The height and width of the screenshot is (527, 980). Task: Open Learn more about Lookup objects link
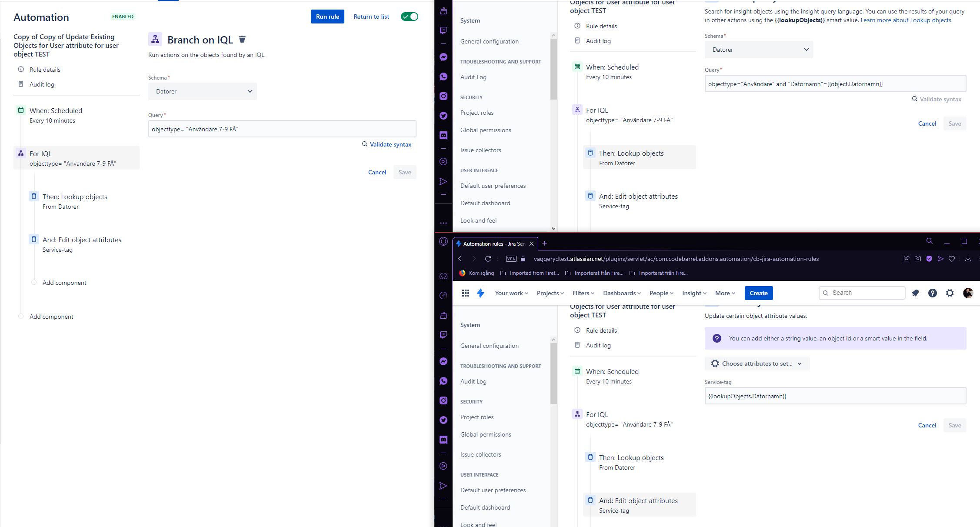(x=906, y=20)
